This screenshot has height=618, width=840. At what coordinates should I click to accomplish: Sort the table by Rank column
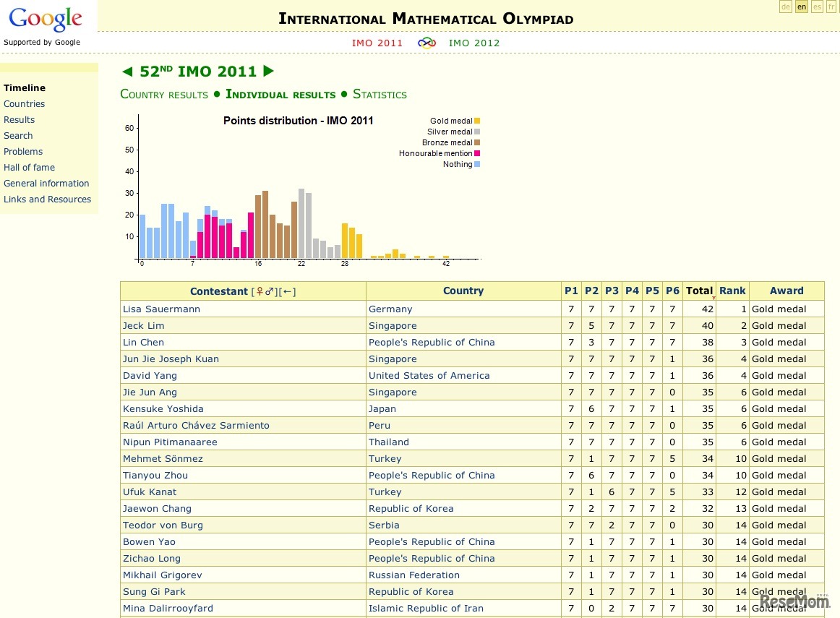[x=732, y=291]
